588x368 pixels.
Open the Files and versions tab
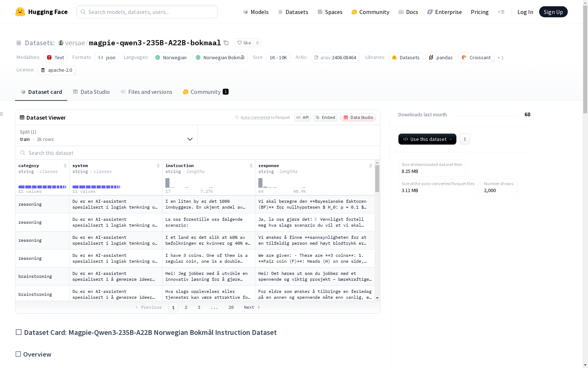coord(146,92)
